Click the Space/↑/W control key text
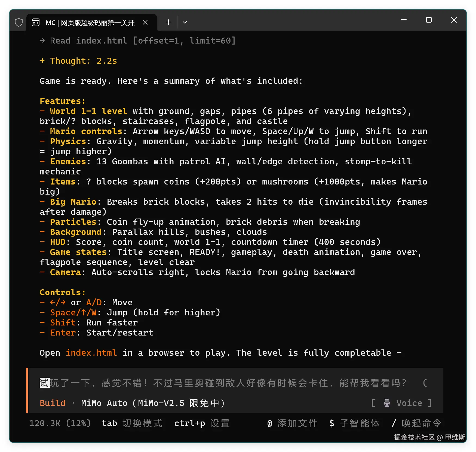The width and height of the screenshot is (476, 452). coord(73,312)
